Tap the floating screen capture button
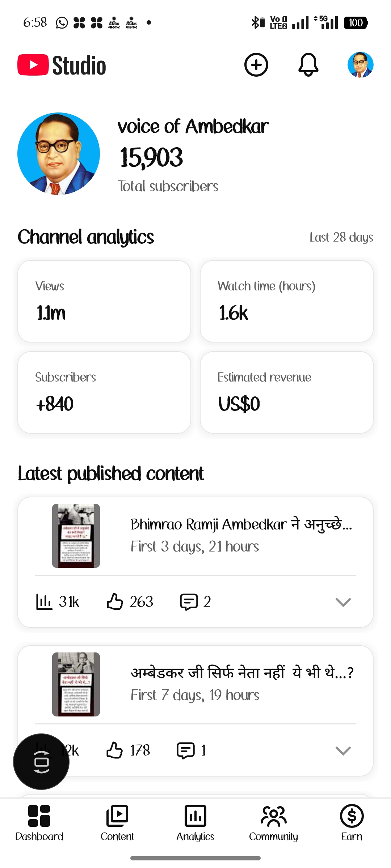 (x=41, y=761)
